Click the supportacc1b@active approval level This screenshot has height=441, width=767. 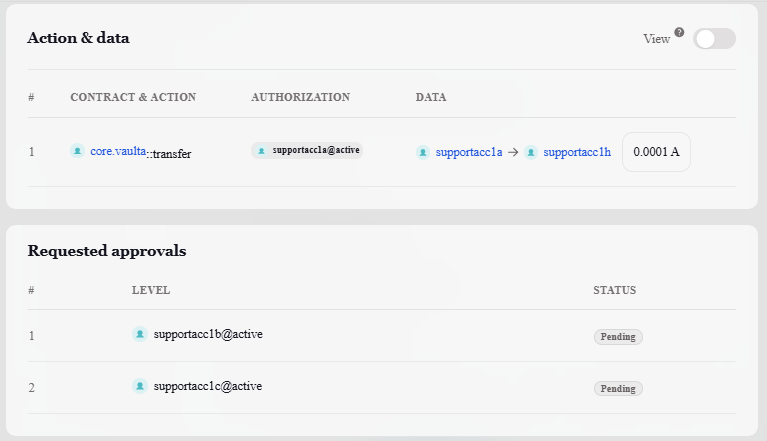208,334
